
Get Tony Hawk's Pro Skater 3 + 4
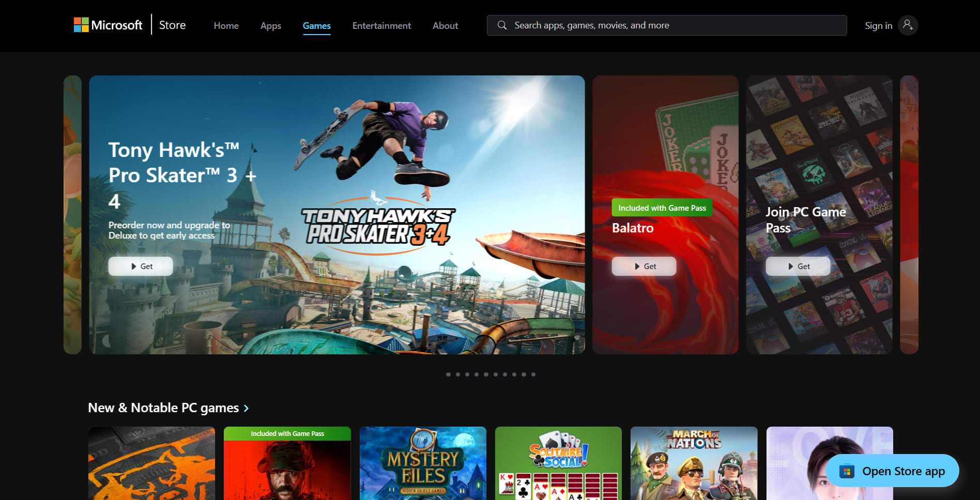coord(141,266)
